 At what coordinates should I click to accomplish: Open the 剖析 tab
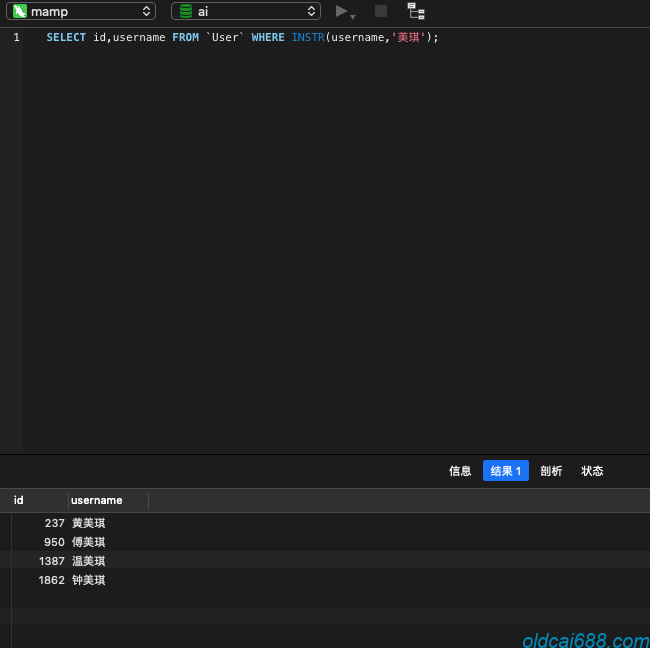551,471
